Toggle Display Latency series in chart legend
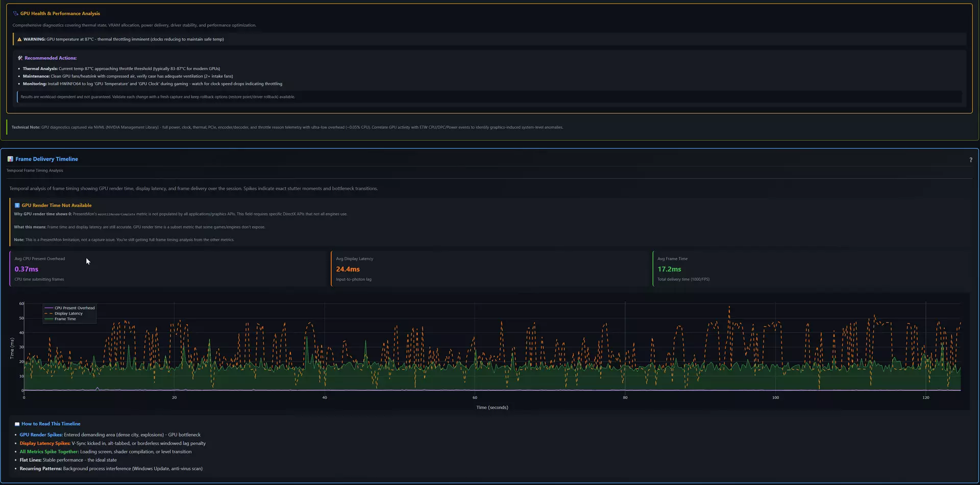This screenshot has height=485, width=980. (x=64, y=314)
